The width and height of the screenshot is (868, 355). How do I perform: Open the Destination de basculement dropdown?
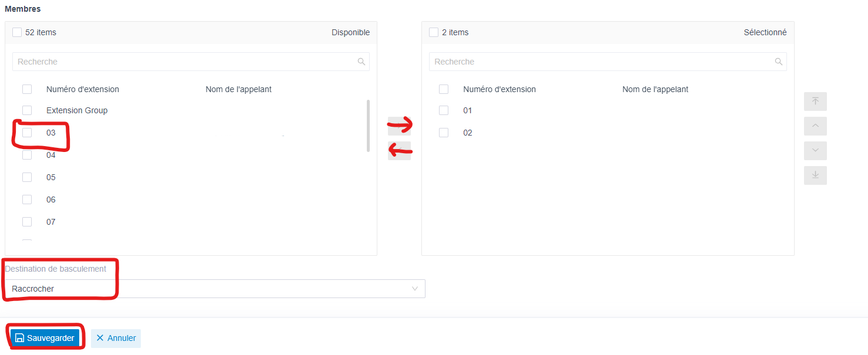tap(215, 289)
